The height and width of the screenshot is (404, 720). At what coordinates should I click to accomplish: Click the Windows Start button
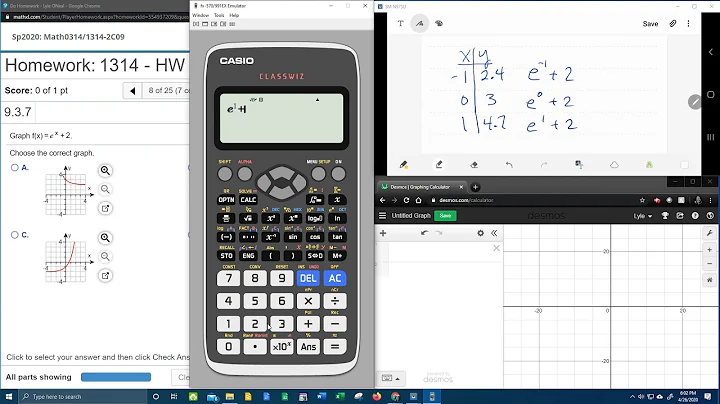(x=9, y=397)
